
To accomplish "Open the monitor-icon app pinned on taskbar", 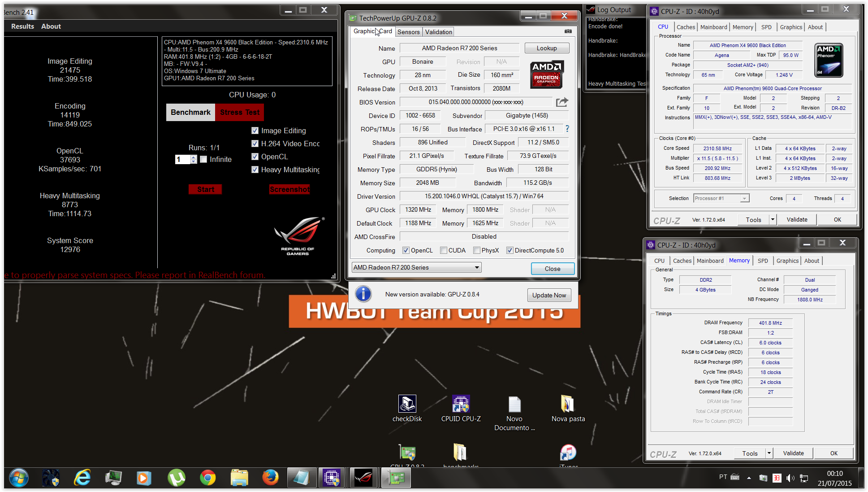I will [x=113, y=478].
